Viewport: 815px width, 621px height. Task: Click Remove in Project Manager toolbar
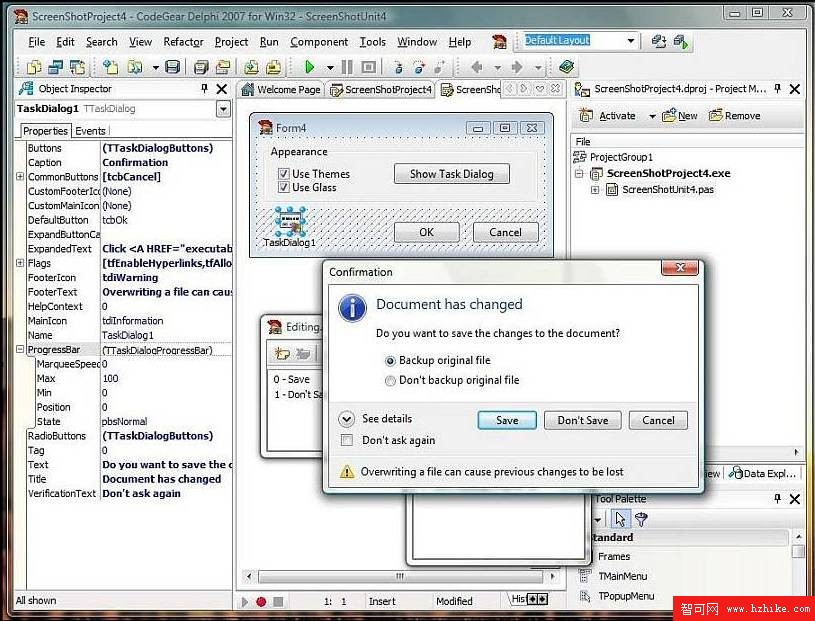735,116
